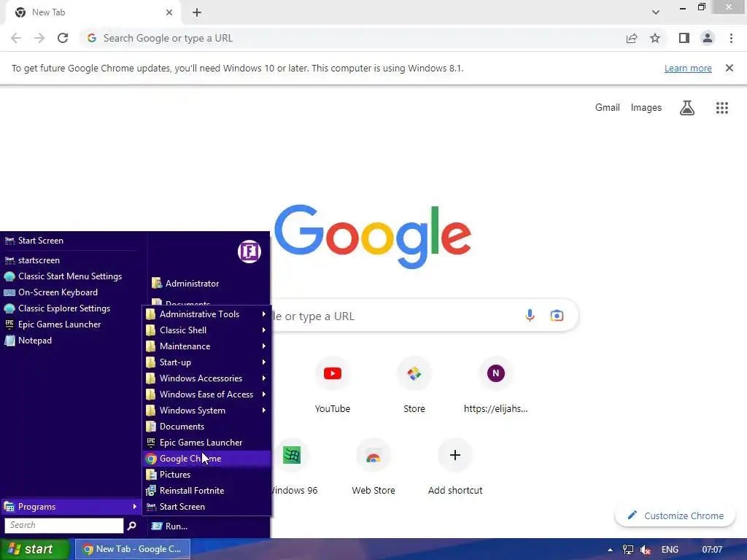The width and height of the screenshot is (747, 560).
Task: Open Epic Games Launcher in Programs submenu
Action: [206, 443]
